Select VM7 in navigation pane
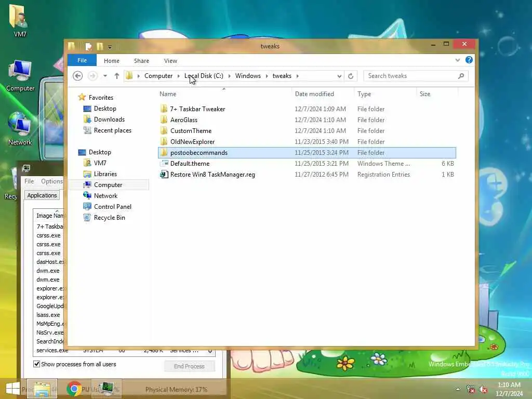Screen dimensions: 532x399 point(100,163)
